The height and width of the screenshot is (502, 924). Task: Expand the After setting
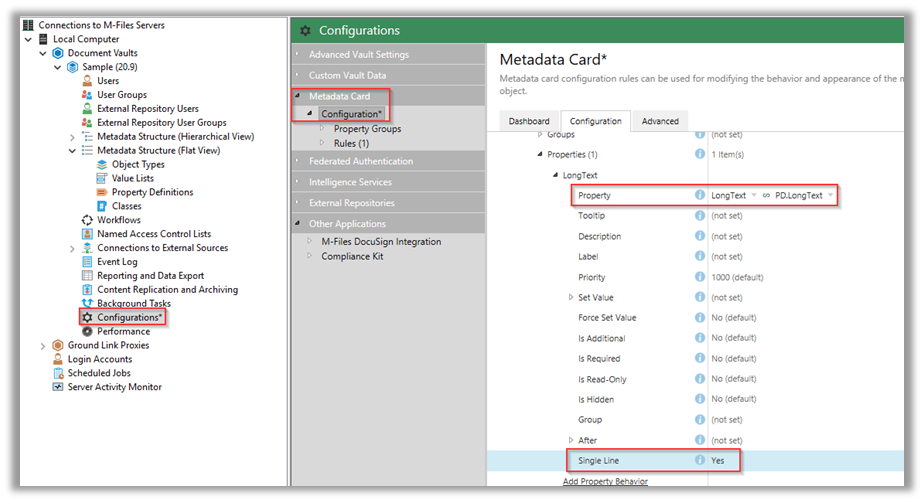[x=570, y=440]
